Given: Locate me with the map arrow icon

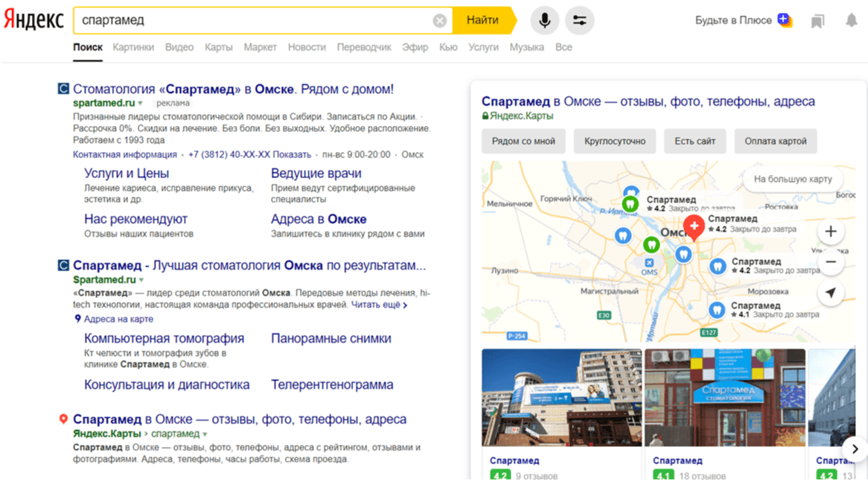Looking at the screenshot, I should 830,293.
